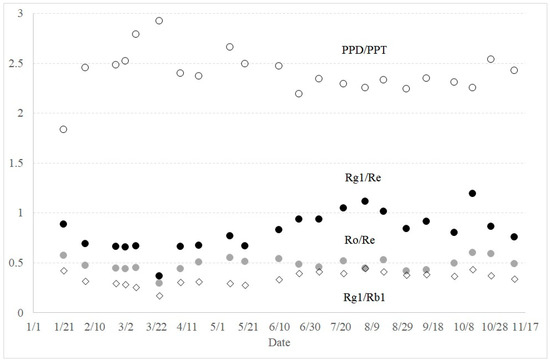Select the lowest PPD/PPT open circle at 1/21

(x=63, y=129)
